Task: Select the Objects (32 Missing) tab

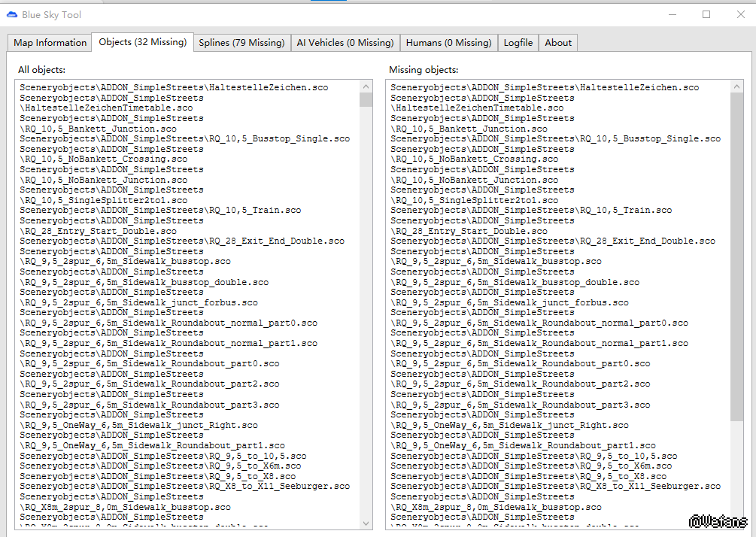Action: click(142, 42)
